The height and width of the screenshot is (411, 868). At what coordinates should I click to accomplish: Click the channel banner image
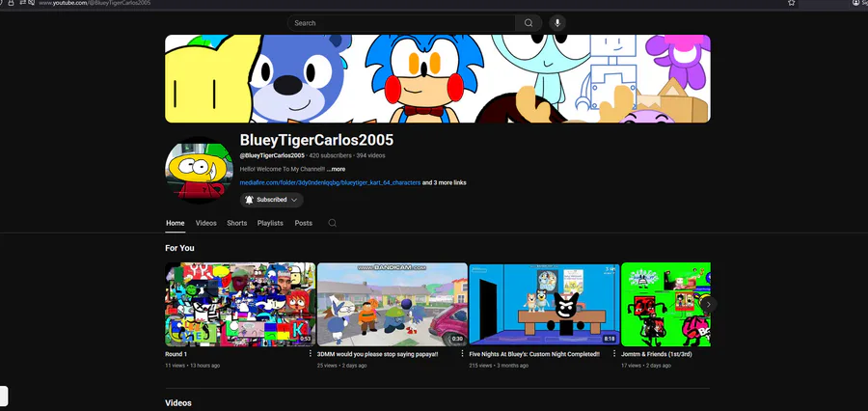[x=437, y=79]
